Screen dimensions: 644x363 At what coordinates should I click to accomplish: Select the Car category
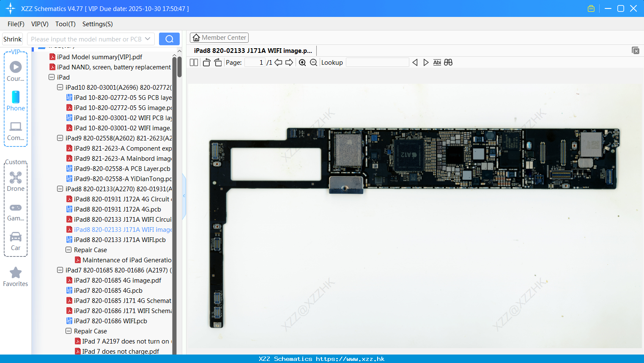pos(16,241)
